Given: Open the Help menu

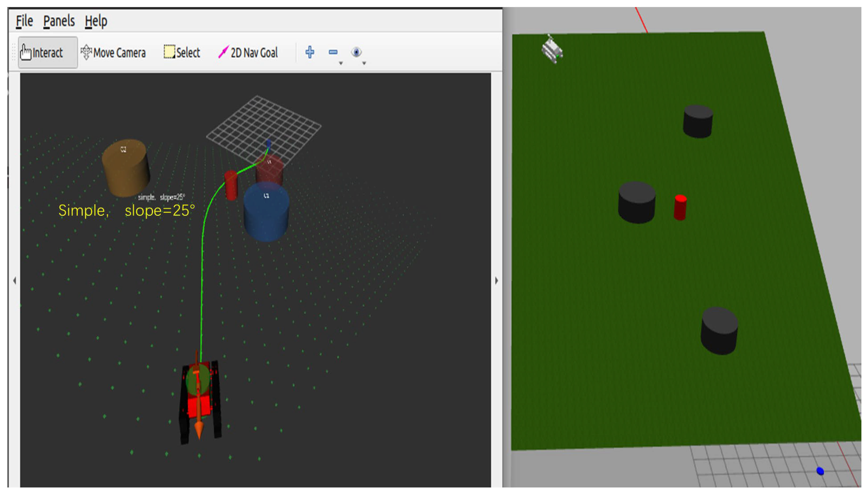Looking at the screenshot, I should [96, 21].
